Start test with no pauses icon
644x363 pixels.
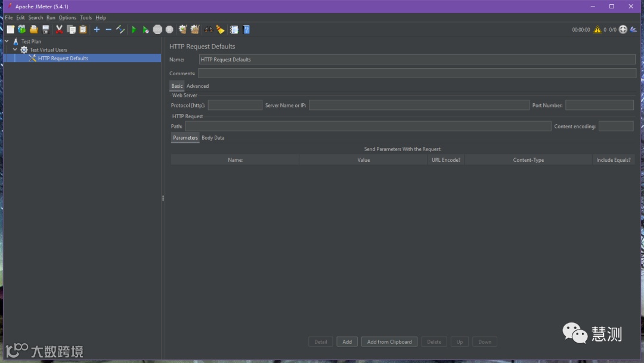tap(145, 29)
